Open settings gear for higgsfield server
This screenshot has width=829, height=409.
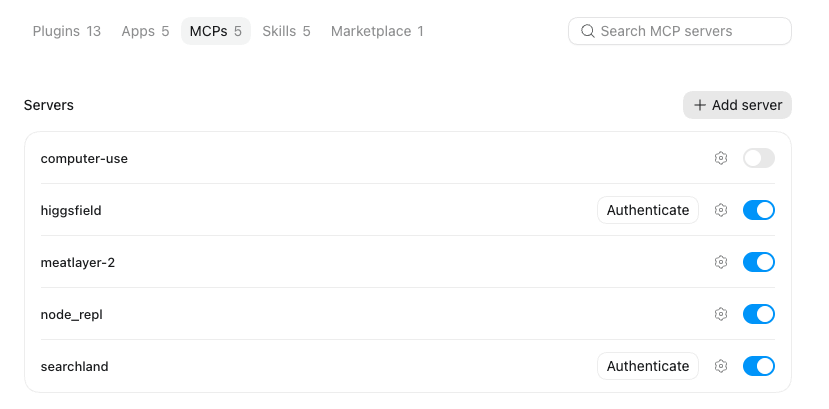click(721, 210)
